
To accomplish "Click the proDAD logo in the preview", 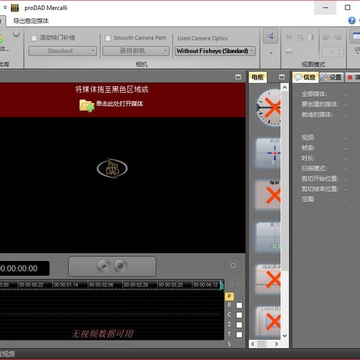I will click(x=112, y=168).
